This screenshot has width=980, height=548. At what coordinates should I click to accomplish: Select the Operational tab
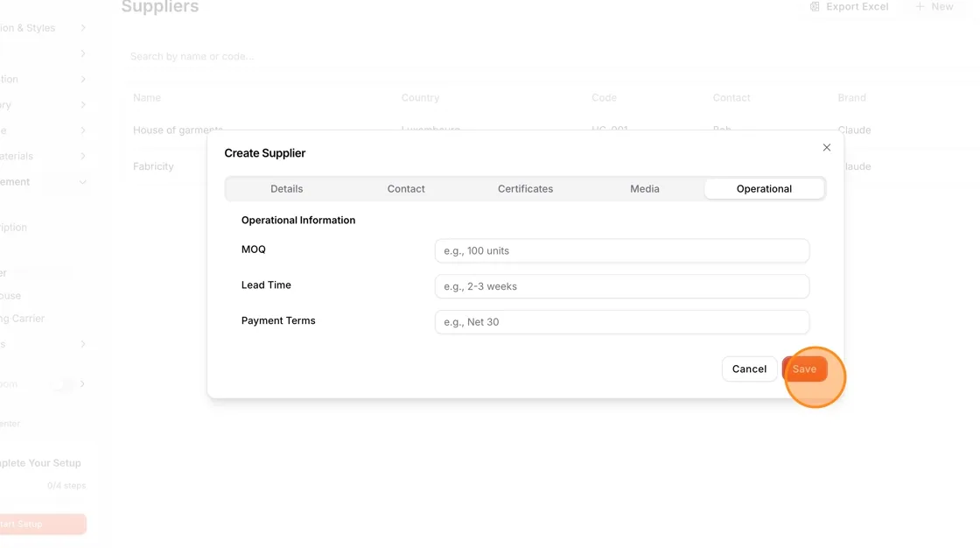(764, 189)
